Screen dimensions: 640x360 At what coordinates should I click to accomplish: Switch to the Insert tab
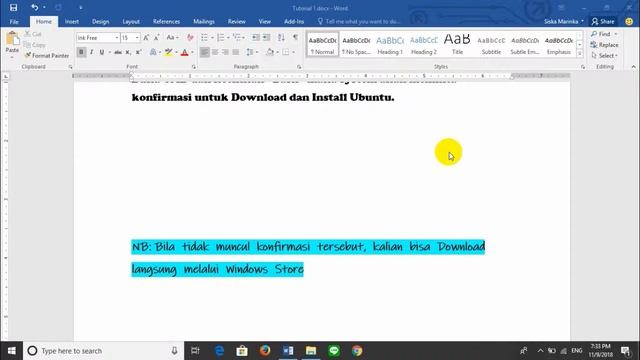72,21
